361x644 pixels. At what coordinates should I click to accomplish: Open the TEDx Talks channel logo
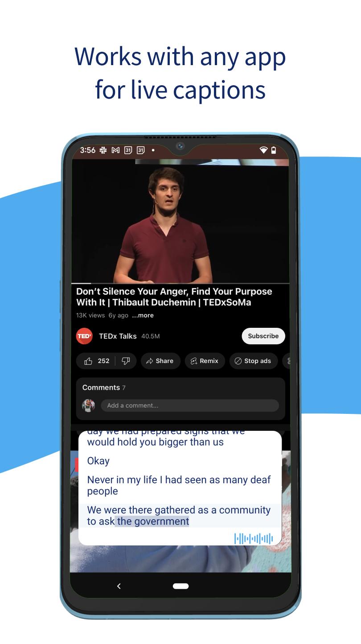[x=84, y=336]
